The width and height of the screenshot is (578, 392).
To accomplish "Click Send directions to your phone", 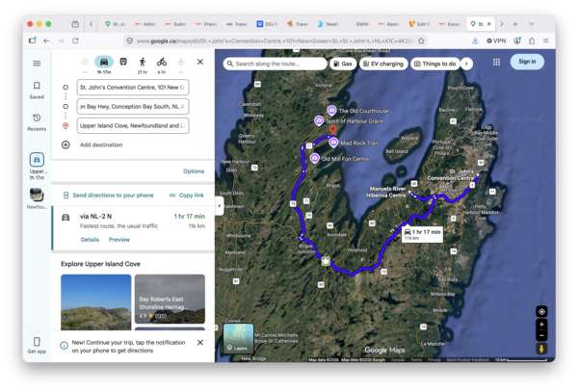I will point(108,196).
